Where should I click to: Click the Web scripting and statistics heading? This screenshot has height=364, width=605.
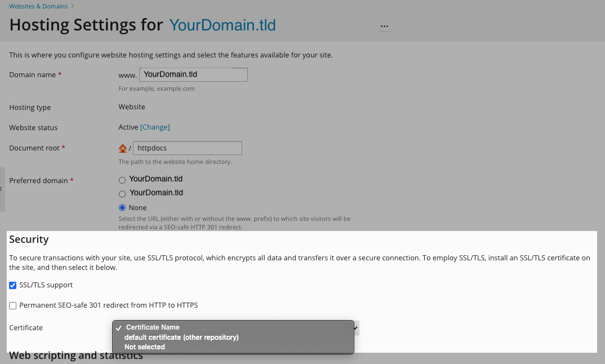(x=76, y=356)
